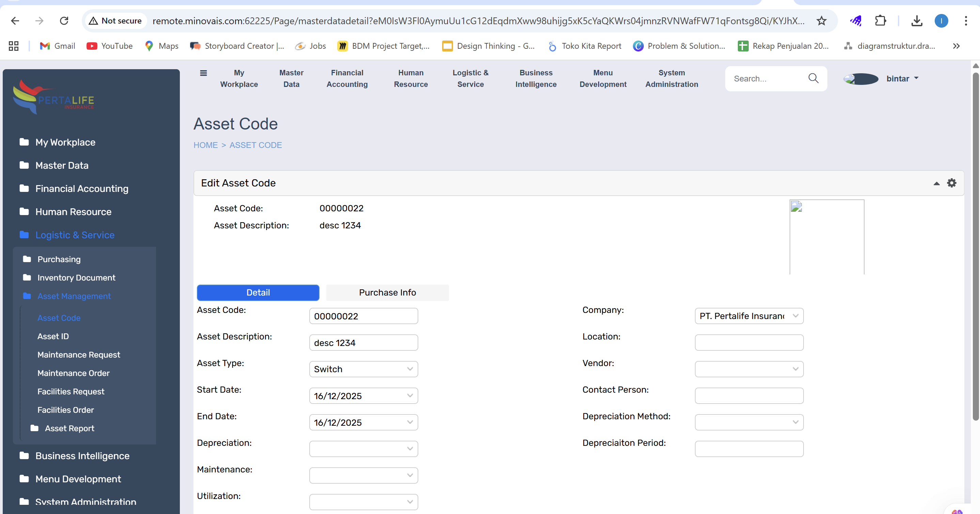Click the hamburger menu toggle icon
This screenshot has width=980, height=514.
[204, 73]
